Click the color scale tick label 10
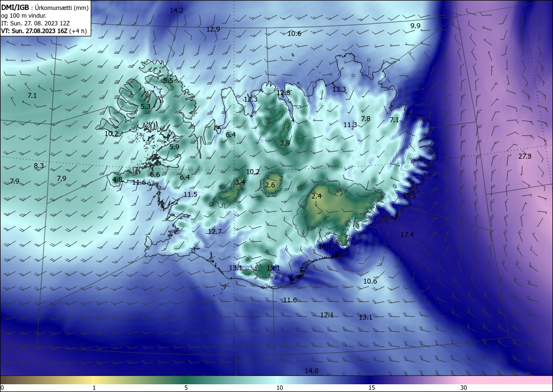The height and width of the screenshot is (392, 553). pos(279,388)
